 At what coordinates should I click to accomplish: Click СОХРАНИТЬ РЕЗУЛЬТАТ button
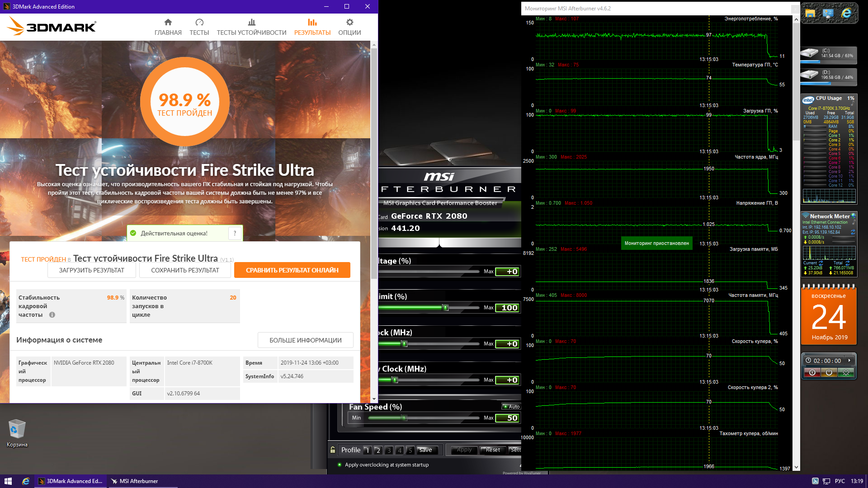tap(185, 270)
